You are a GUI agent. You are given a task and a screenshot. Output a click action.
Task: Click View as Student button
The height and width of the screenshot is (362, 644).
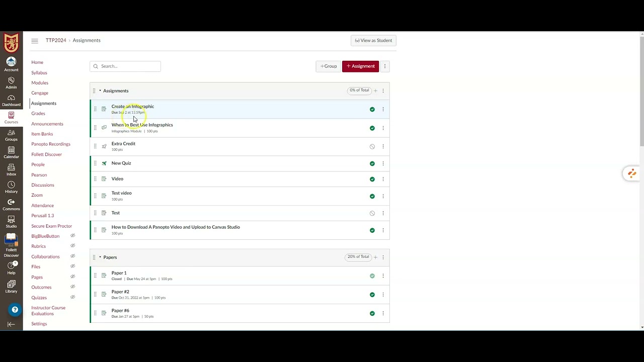coord(373,41)
